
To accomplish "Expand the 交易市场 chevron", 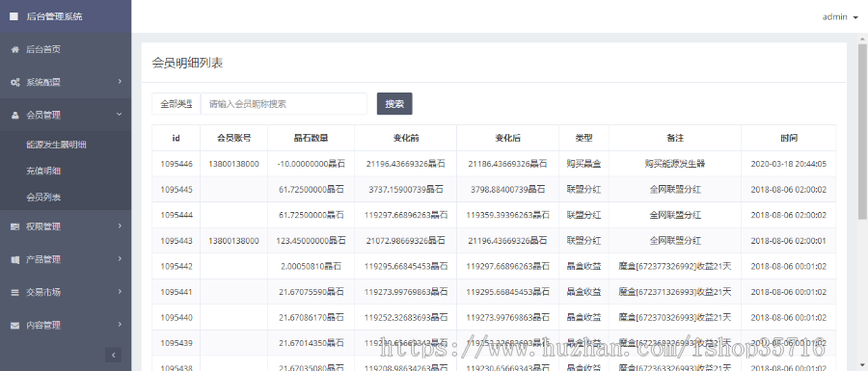I will click(120, 292).
